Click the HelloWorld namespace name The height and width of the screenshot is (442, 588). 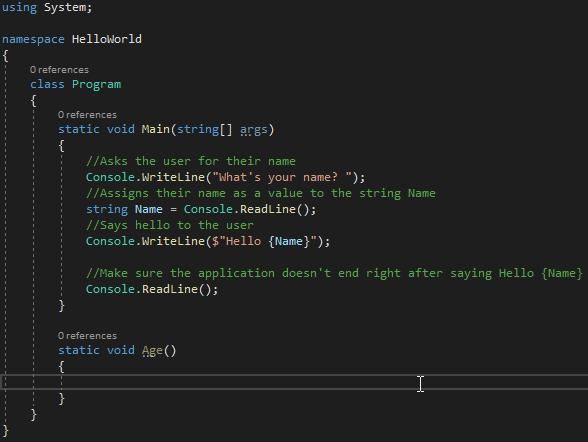(x=107, y=39)
